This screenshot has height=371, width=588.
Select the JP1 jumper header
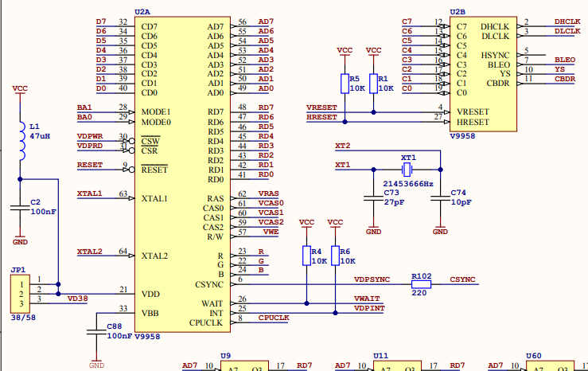[x=18, y=291]
